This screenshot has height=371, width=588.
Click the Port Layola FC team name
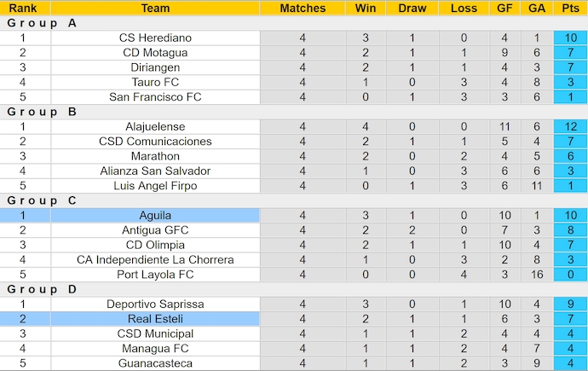pyautogui.click(x=155, y=275)
